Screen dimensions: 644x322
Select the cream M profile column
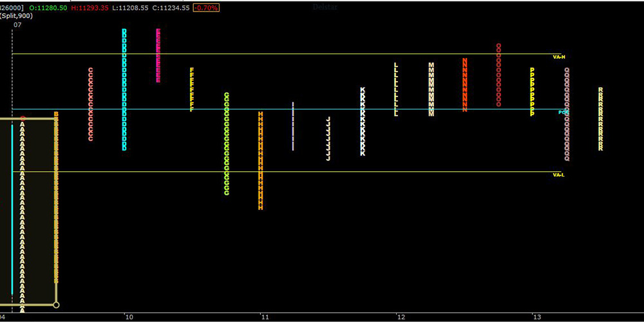431,90
